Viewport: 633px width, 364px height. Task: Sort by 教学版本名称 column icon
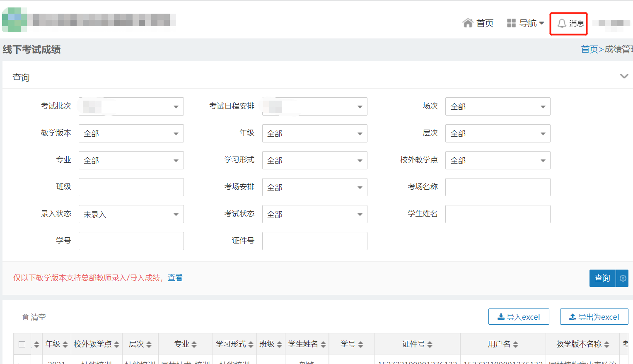(606, 345)
